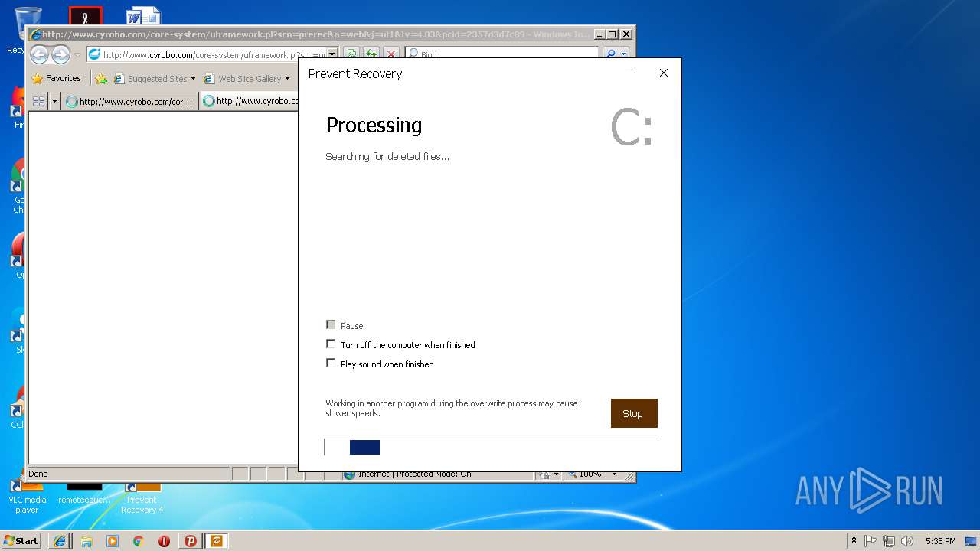The height and width of the screenshot is (551, 980).
Task: Open Google Chrome from the taskbar
Action: coord(139,541)
